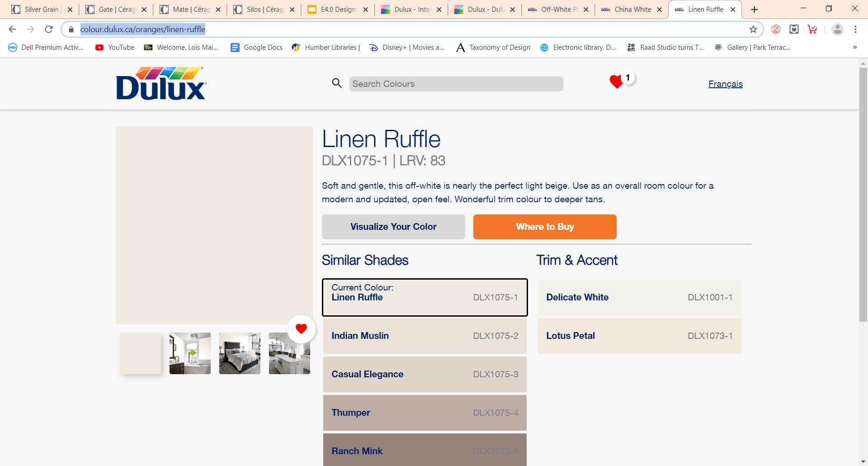Image resolution: width=868 pixels, height=466 pixels.
Task: Open Dell Premium Active bookmark
Action: [x=46, y=47]
